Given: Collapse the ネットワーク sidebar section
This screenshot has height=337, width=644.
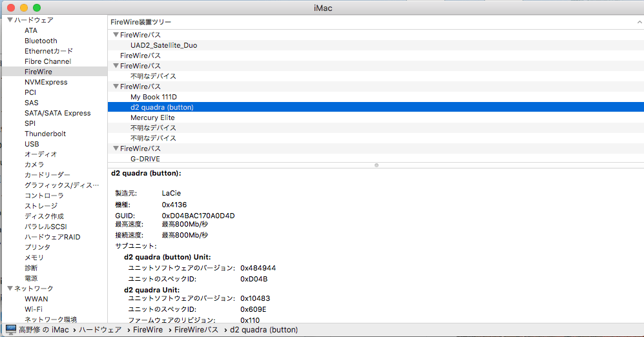Looking at the screenshot, I should pyautogui.click(x=10, y=288).
